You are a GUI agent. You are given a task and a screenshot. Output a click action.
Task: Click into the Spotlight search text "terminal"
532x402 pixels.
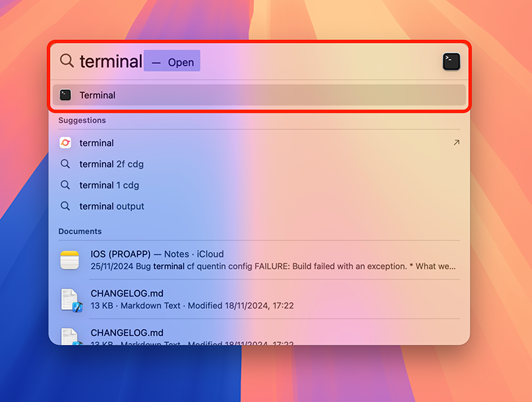pos(110,61)
